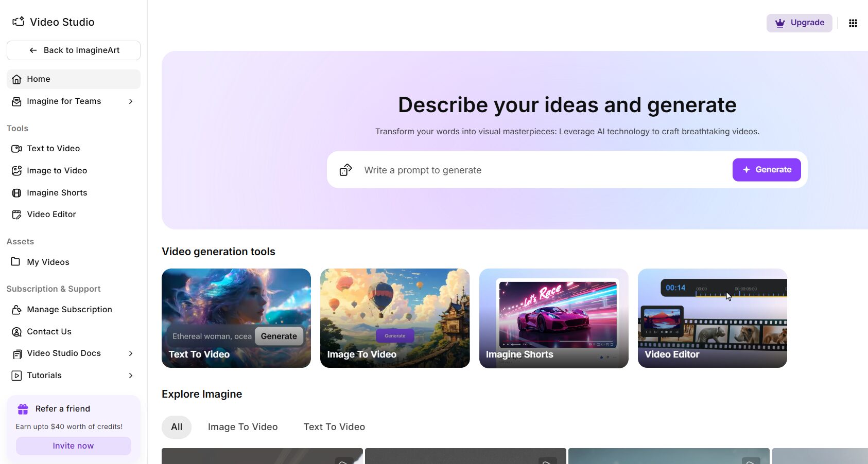Click the prompt text input field
The image size is (868, 464).
point(541,170)
